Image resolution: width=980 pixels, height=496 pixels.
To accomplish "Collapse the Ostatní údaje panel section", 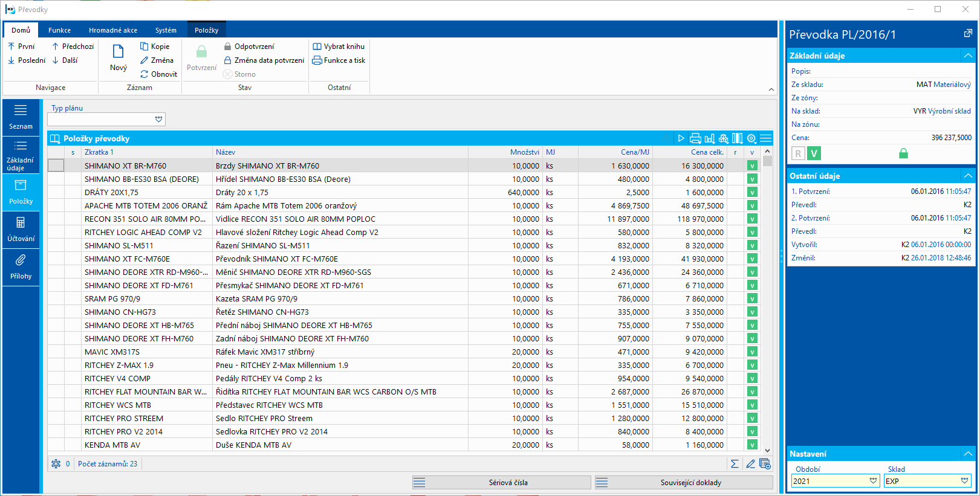I will click(x=968, y=176).
